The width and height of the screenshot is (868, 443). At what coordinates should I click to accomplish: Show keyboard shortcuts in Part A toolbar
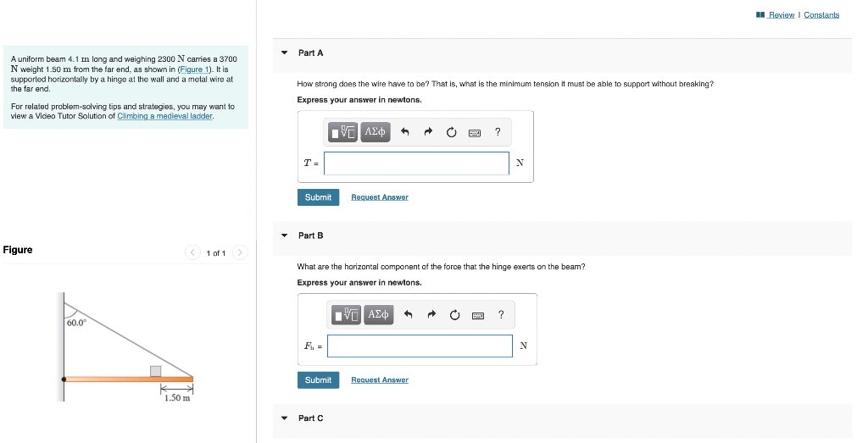pyautogui.click(x=475, y=133)
